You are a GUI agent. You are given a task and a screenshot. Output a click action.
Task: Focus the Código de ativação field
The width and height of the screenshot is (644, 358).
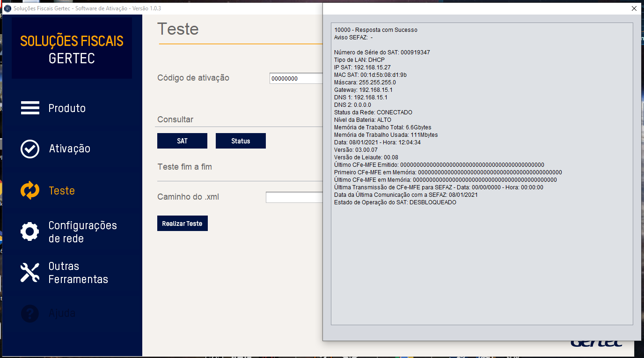(296, 78)
